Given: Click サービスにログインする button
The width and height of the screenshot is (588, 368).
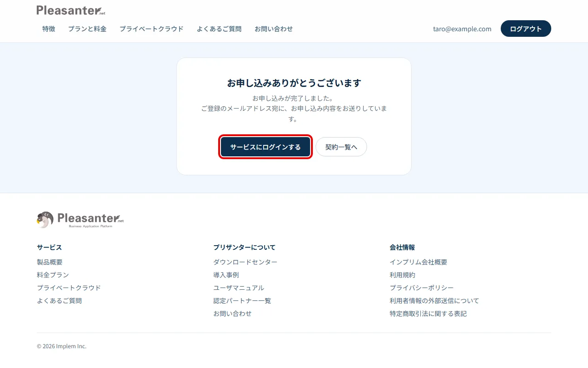Looking at the screenshot, I should pyautogui.click(x=266, y=147).
